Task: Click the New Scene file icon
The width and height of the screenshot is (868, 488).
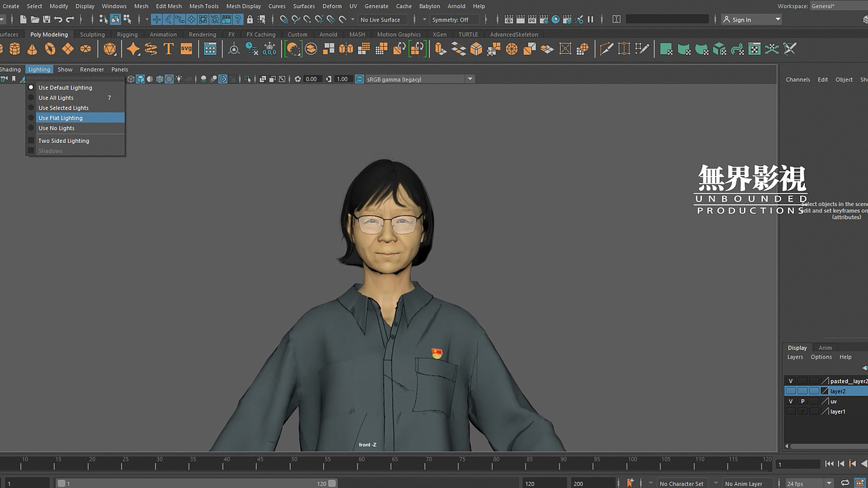Action: pos(22,20)
